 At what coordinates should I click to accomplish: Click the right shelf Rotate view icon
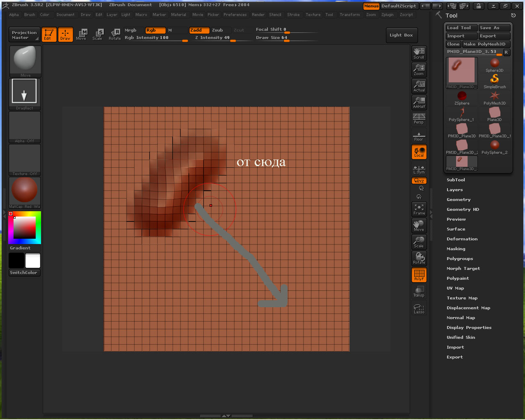[x=419, y=258]
